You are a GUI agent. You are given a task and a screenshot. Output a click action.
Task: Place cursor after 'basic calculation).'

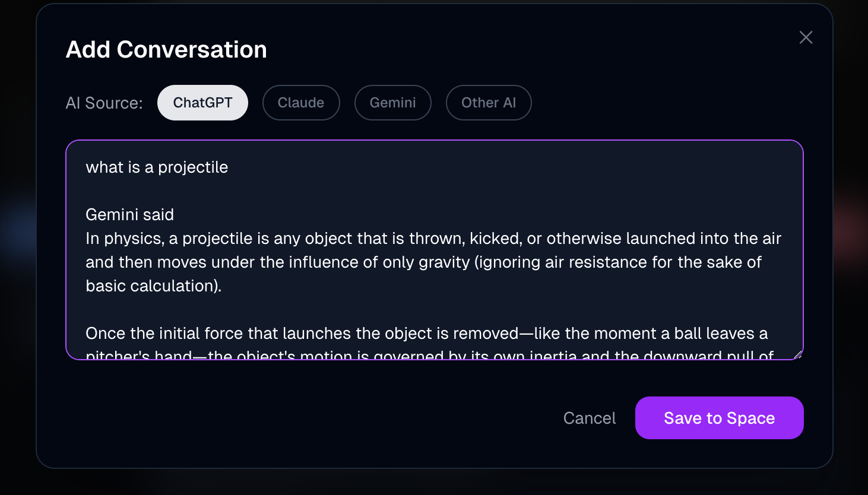point(222,286)
